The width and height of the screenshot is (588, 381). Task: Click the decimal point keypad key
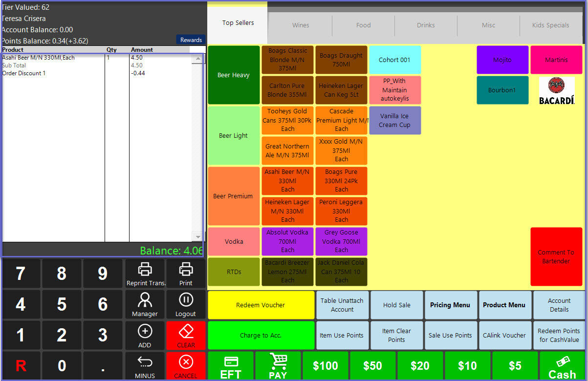click(x=103, y=366)
